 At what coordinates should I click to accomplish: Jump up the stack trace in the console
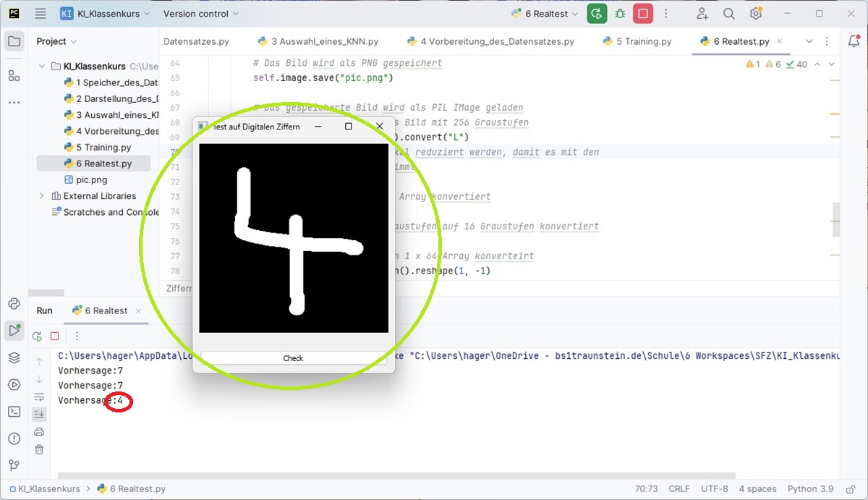pyautogui.click(x=39, y=361)
